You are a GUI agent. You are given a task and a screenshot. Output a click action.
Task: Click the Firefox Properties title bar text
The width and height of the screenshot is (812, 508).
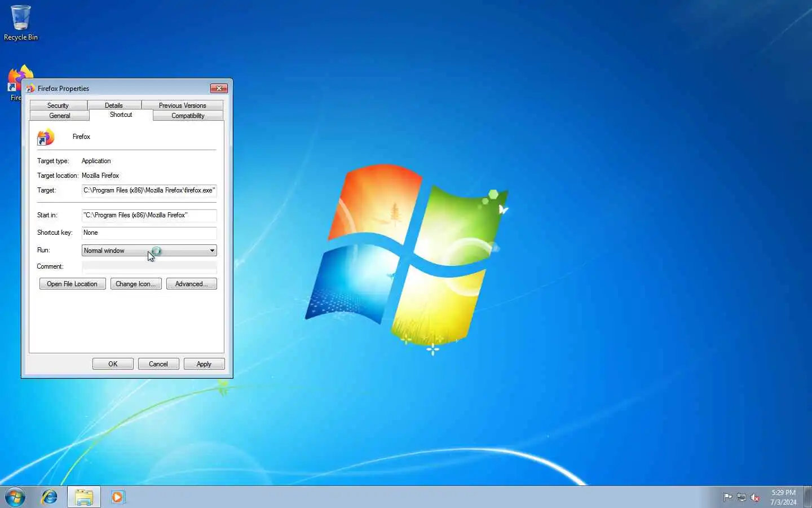(x=63, y=89)
